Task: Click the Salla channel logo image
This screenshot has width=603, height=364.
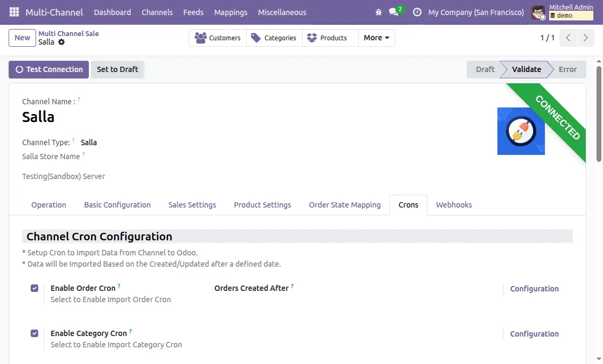Action: coord(521,131)
